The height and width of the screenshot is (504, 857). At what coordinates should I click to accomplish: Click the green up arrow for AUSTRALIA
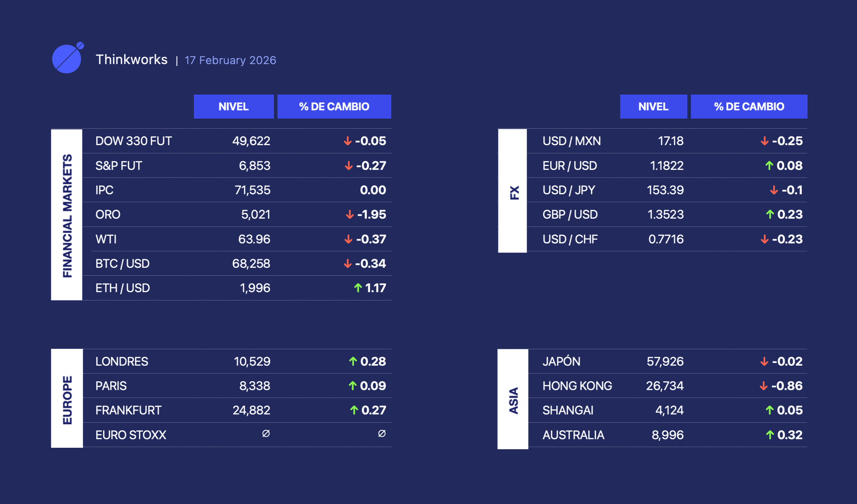(770, 435)
